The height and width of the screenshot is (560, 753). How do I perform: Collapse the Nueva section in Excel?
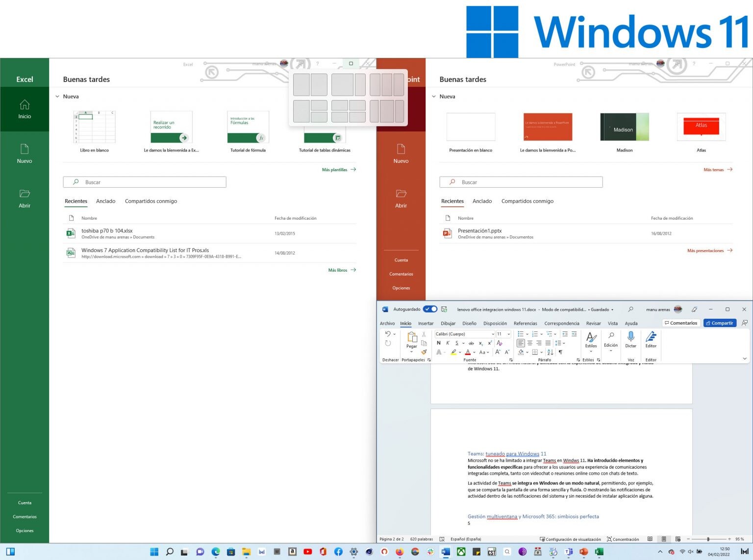tap(57, 96)
